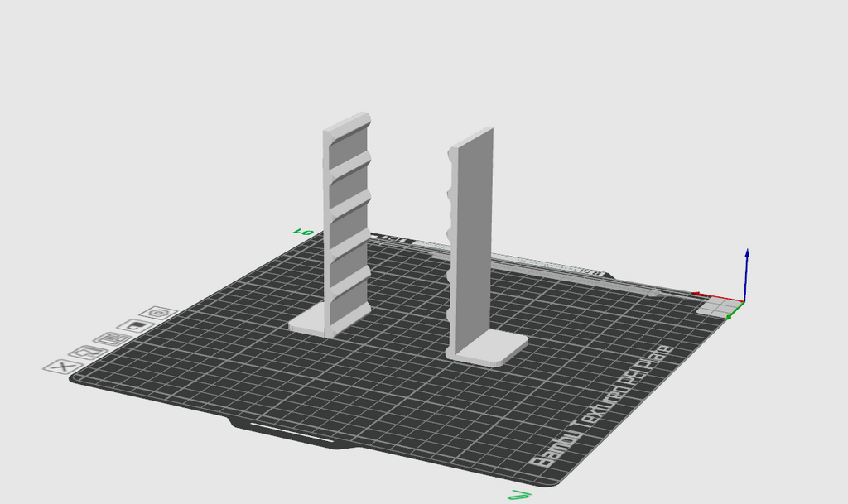Click the flat base of left model
848x504 pixels.
(306, 322)
